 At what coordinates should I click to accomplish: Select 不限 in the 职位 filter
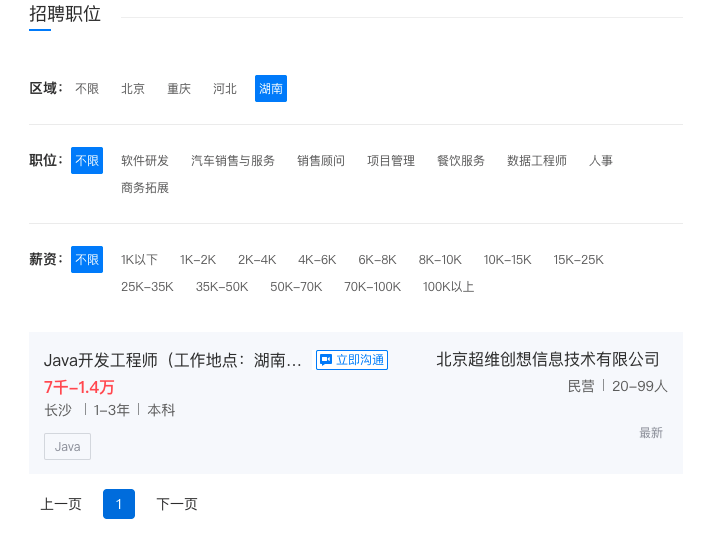pos(87,160)
